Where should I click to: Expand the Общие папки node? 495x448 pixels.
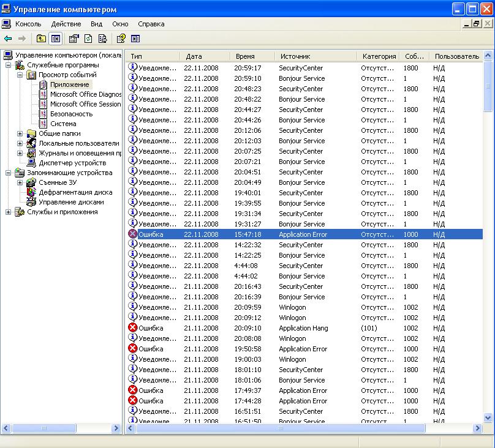click(x=20, y=133)
